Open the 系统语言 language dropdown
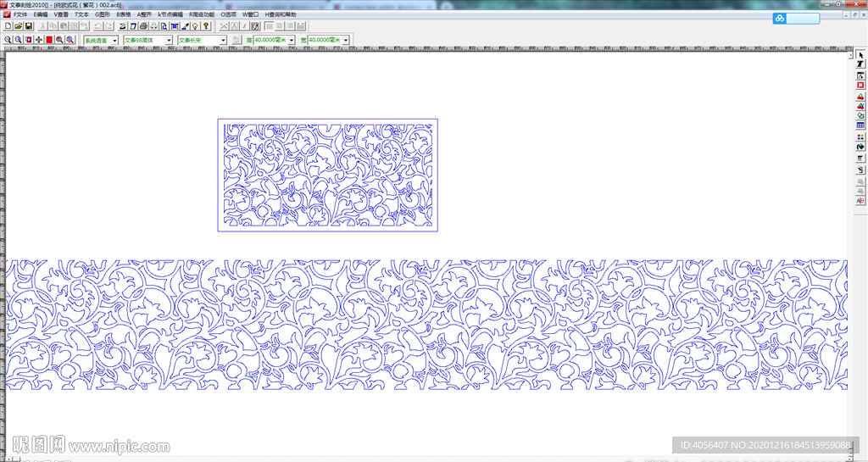 pos(114,41)
